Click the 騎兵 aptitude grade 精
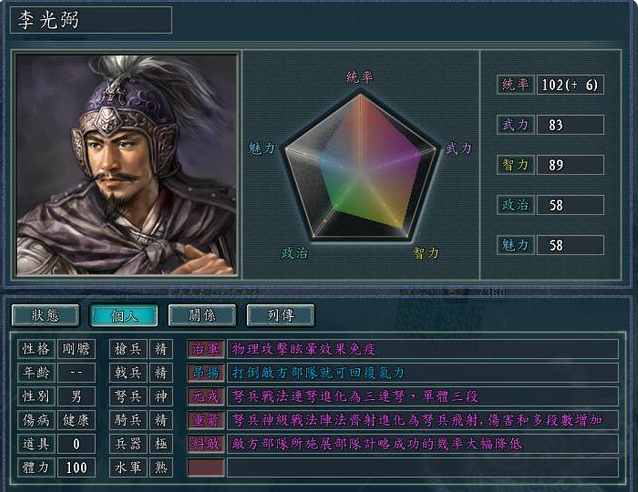638x492 pixels. (x=161, y=420)
